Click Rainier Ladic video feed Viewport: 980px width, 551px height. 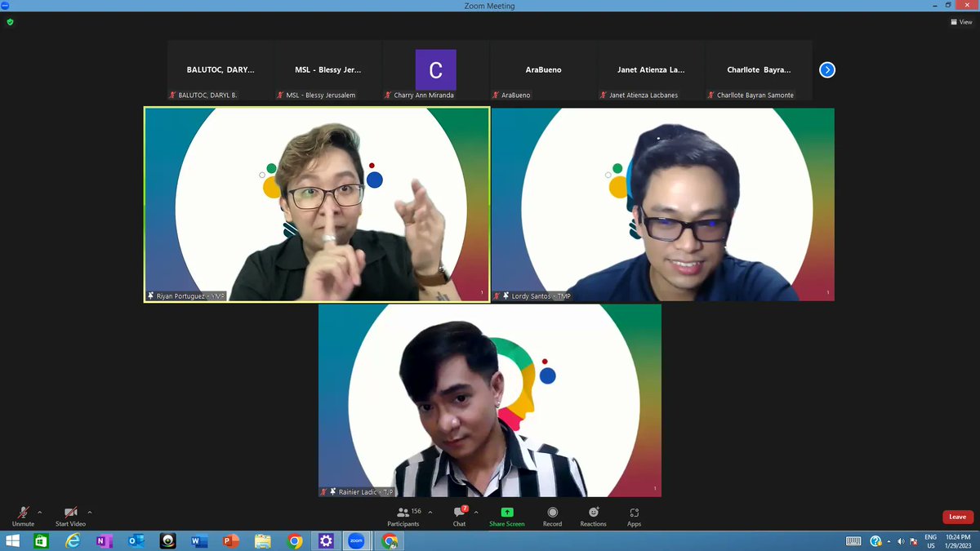click(x=490, y=401)
